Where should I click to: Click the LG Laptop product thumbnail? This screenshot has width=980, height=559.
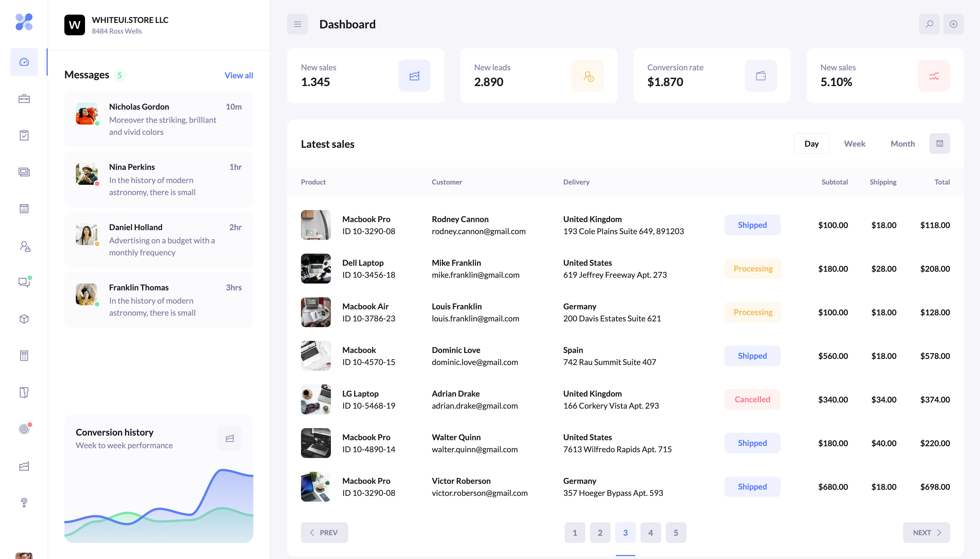coord(316,399)
